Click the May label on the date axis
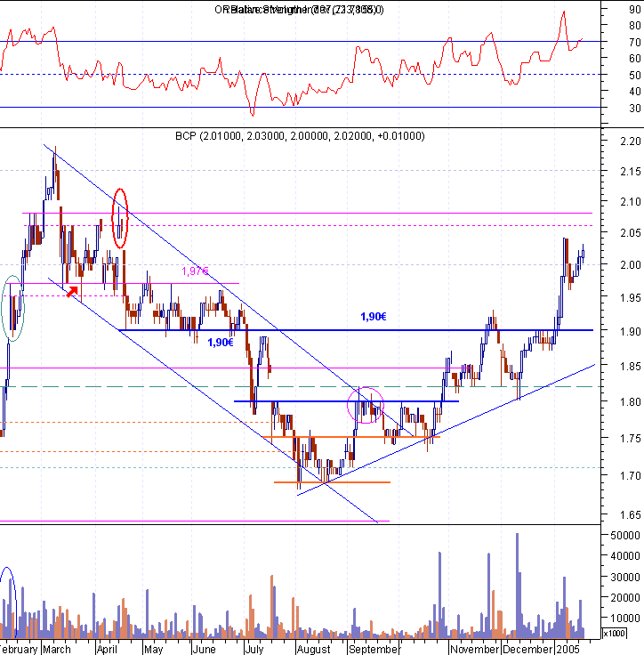The height and width of the screenshot is (655, 644). click(153, 649)
